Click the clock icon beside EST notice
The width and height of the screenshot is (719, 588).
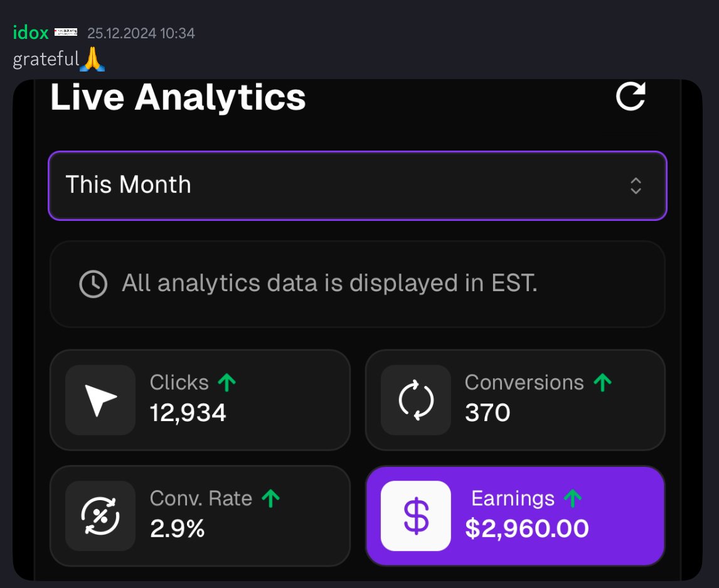point(93,284)
